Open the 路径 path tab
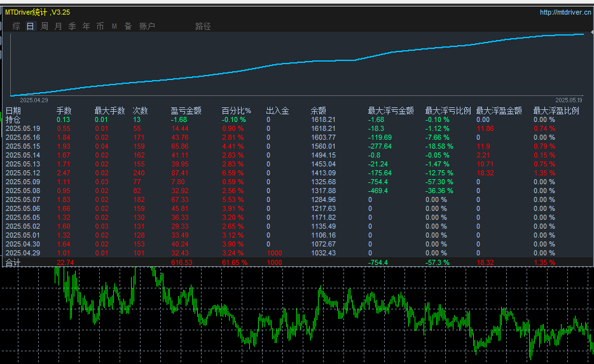This screenshot has width=594, height=364. tap(203, 26)
